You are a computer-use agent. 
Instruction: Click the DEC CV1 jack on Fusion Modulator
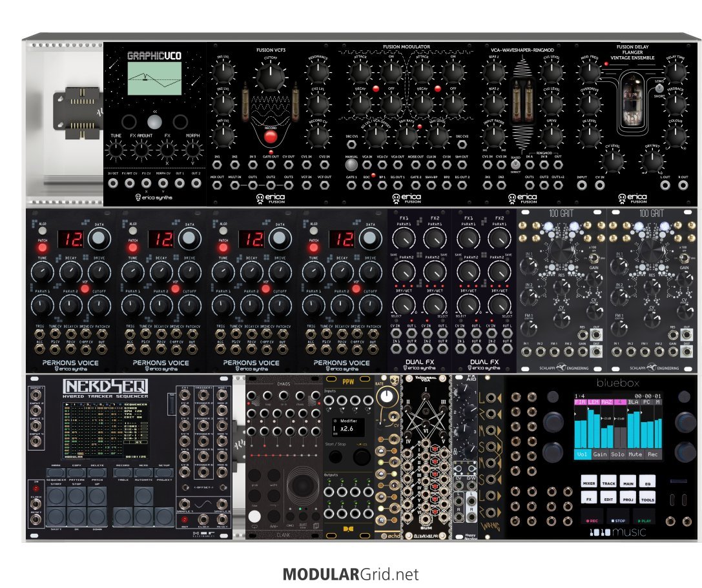[x=351, y=145]
